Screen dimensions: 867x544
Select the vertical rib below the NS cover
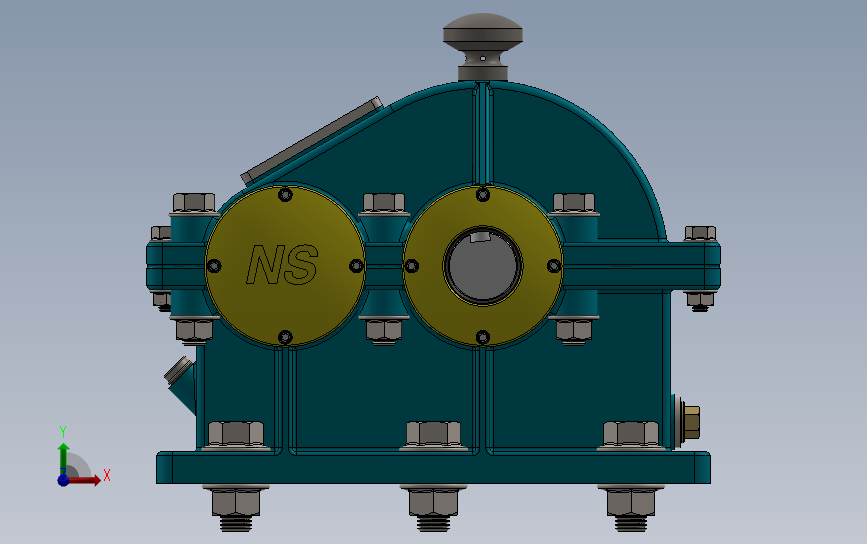285,399
